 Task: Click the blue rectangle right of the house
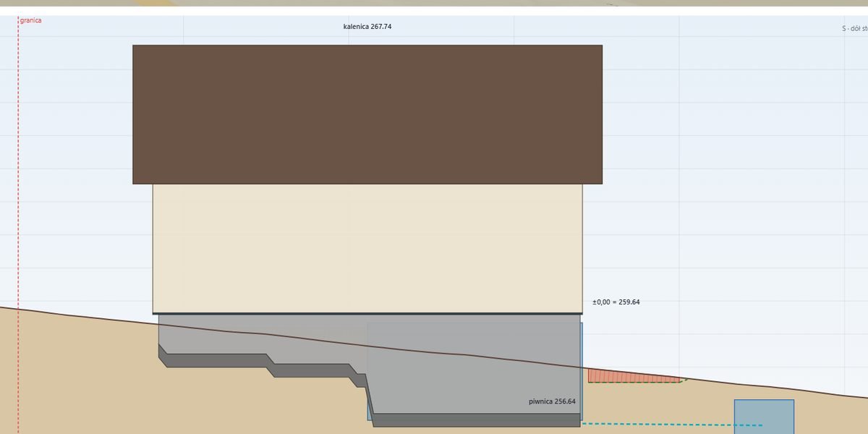pos(764,417)
